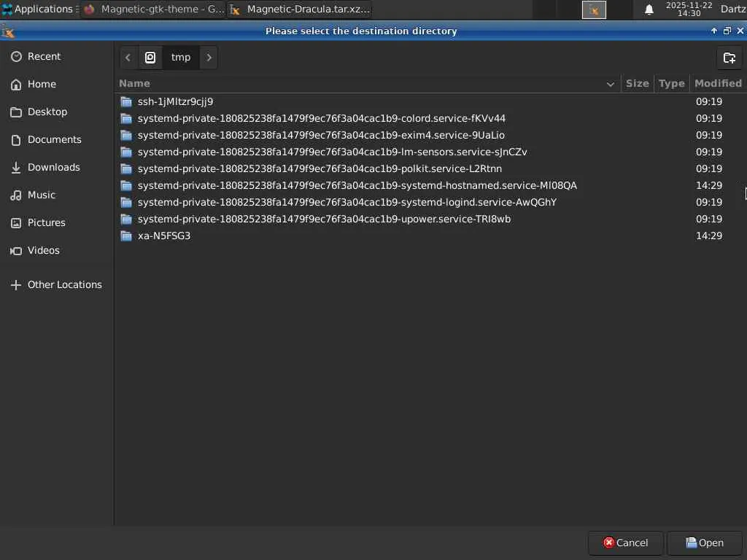Viewport: 747px width, 560px height.
Task: Click the Open button
Action: coord(705,542)
